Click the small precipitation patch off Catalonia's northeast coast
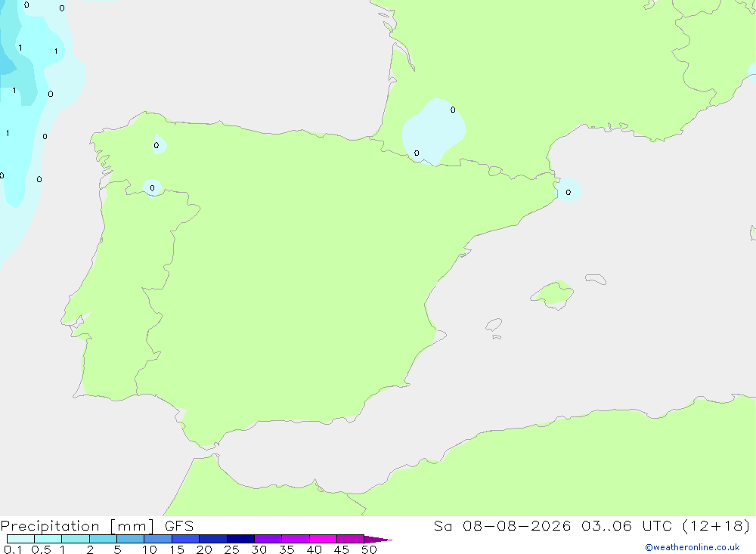 [x=569, y=190]
